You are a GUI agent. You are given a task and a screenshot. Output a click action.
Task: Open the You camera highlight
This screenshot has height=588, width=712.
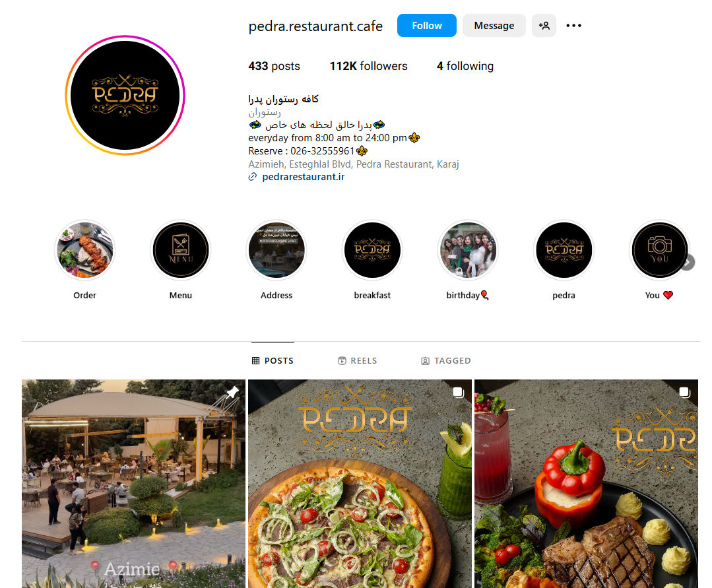pyautogui.click(x=660, y=250)
